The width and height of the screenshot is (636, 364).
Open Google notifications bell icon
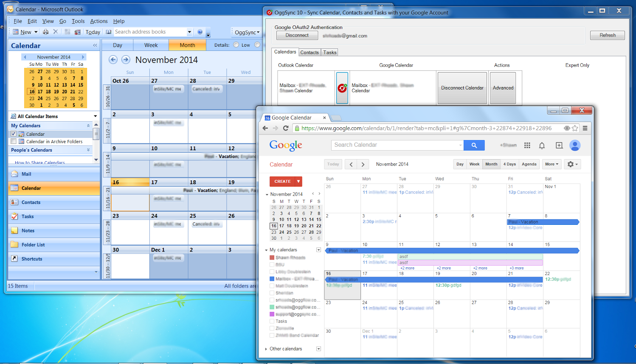tap(542, 146)
